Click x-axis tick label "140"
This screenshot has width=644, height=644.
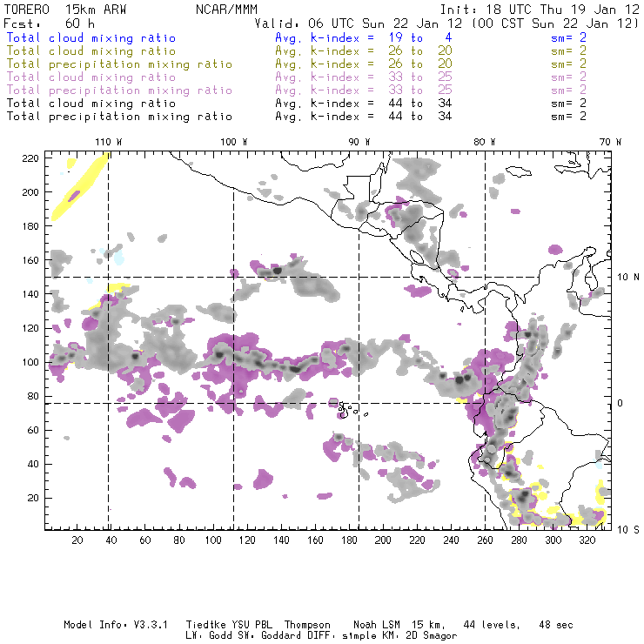pos(281,540)
